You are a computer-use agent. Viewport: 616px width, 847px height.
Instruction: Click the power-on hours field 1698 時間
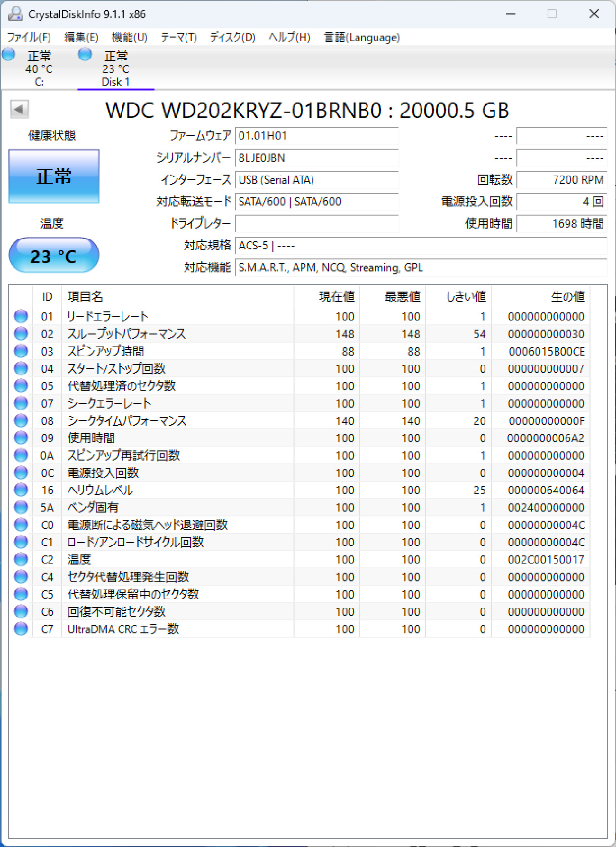(562, 223)
